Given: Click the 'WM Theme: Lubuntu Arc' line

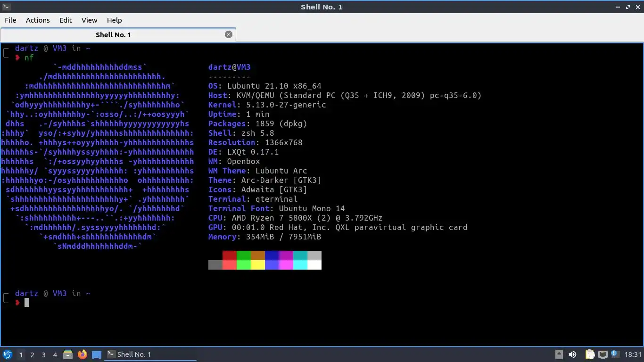Looking at the screenshot, I should tap(258, 171).
